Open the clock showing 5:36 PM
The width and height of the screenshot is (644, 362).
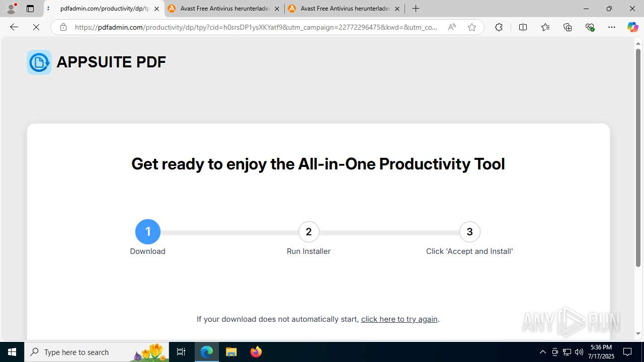(x=601, y=352)
